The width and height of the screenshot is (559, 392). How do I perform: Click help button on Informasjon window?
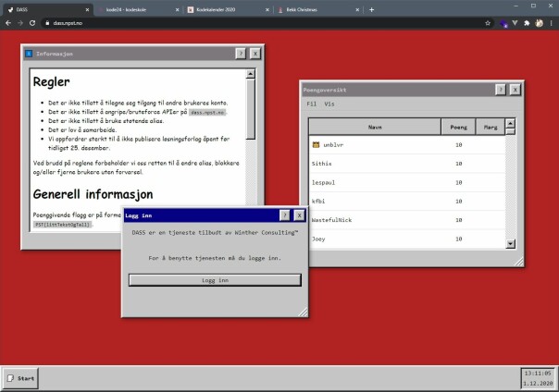click(x=241, y=54)
